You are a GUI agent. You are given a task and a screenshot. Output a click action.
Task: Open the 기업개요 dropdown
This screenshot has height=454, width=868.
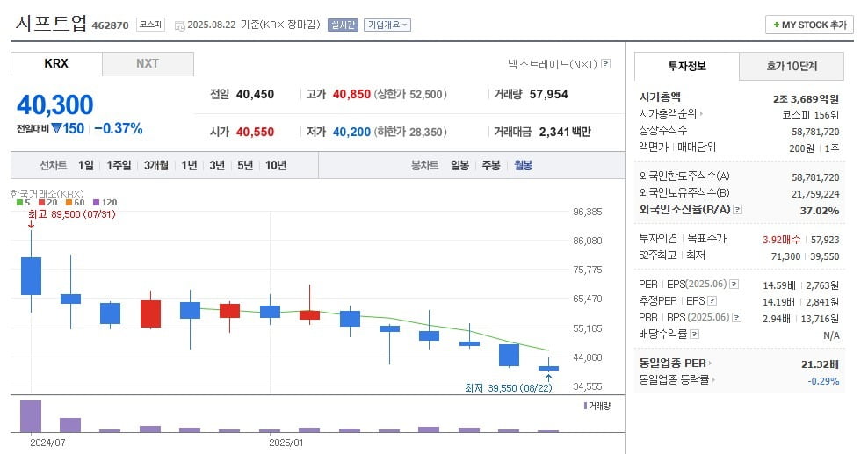387,25
